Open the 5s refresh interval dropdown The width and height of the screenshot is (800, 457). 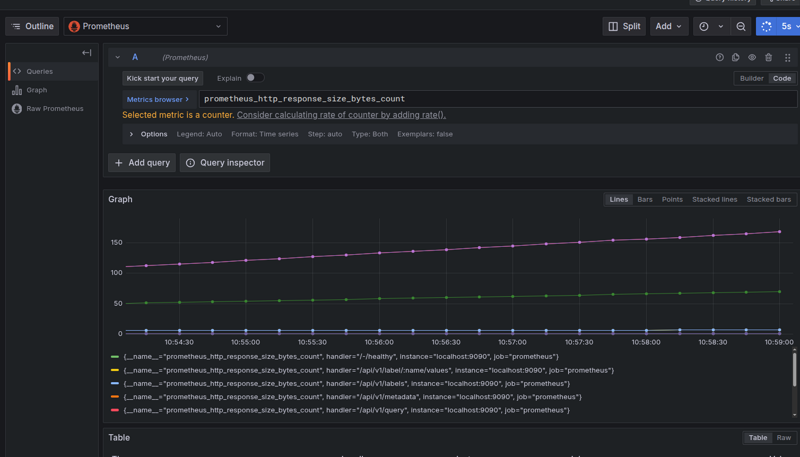(x=789, y=26)
